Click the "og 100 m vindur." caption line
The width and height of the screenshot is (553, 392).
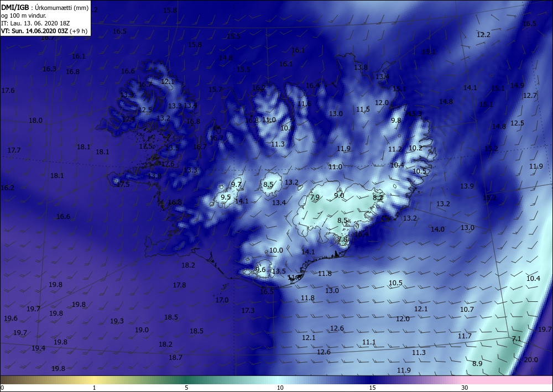(23, 15)
